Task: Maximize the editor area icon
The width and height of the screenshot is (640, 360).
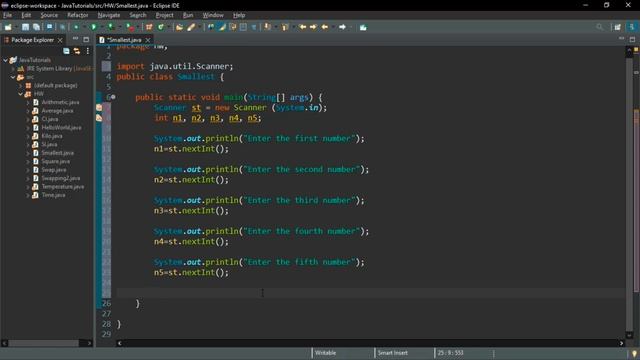Action: [x=632, y=39]
